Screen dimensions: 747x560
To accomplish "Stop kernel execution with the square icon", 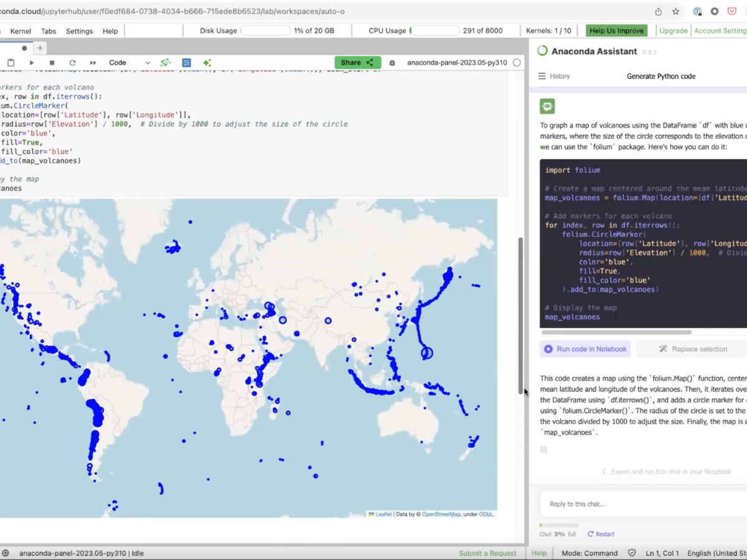I will point(52,63).
